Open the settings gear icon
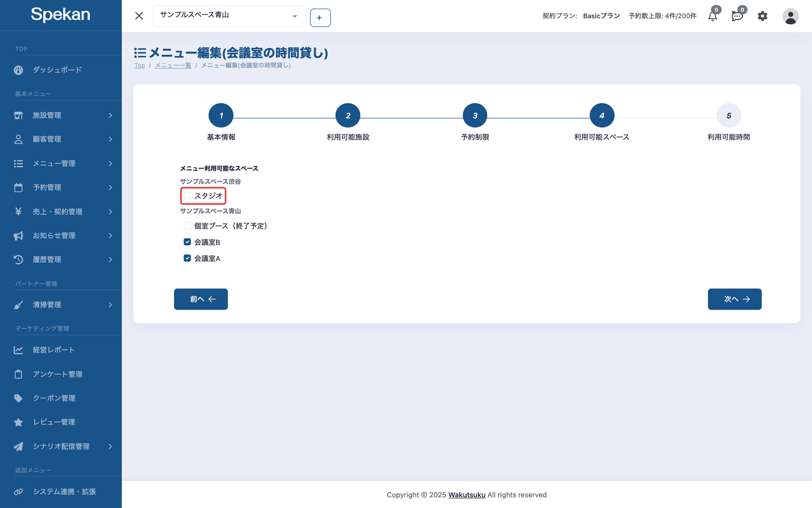 (762, 16)
